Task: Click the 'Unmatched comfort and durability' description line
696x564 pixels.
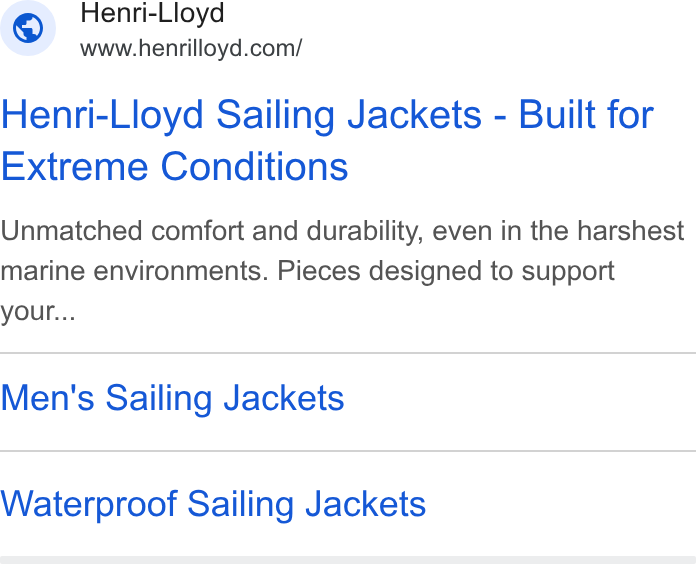Action: pos(342,231)
